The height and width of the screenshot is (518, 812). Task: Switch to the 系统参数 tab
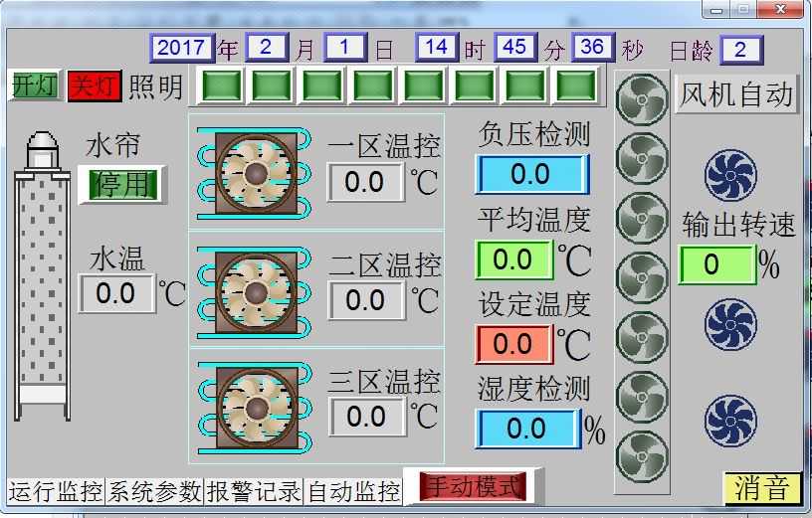[155, 490]
